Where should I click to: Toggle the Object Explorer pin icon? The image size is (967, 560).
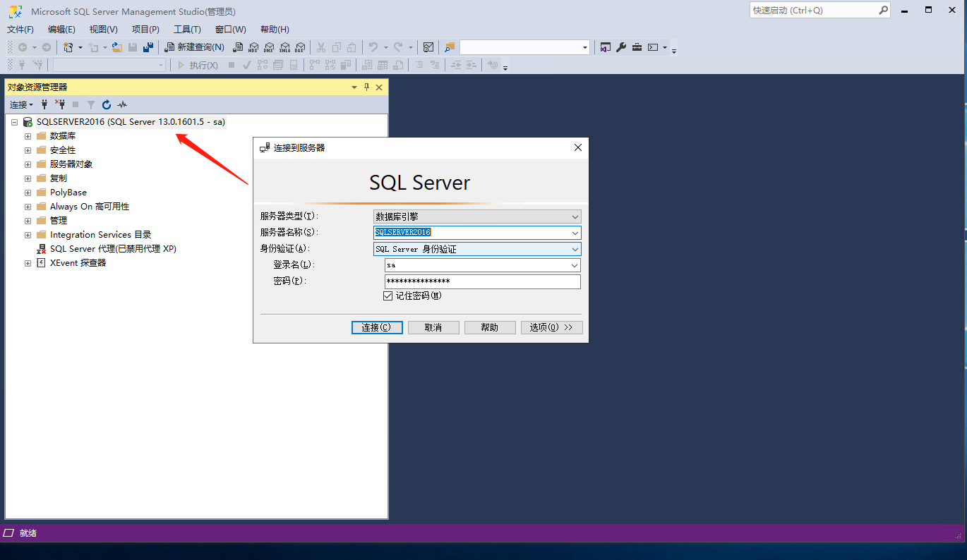365,87
